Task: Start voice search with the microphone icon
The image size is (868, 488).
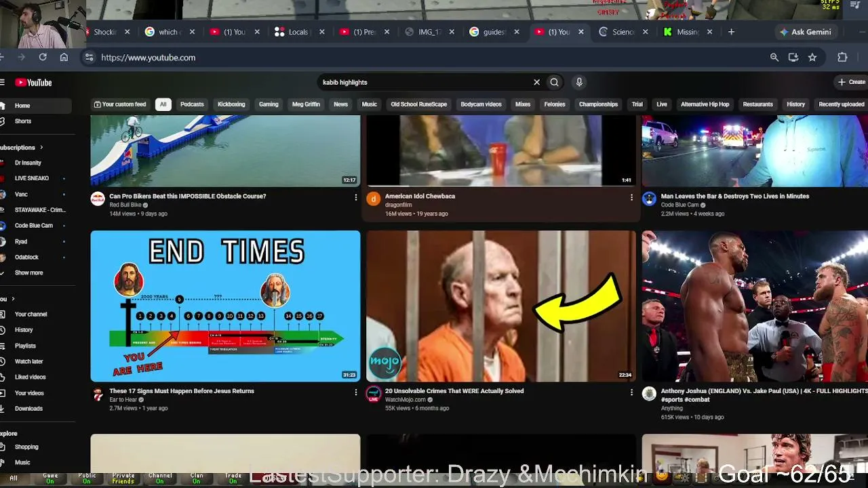Action: [578, 82]
